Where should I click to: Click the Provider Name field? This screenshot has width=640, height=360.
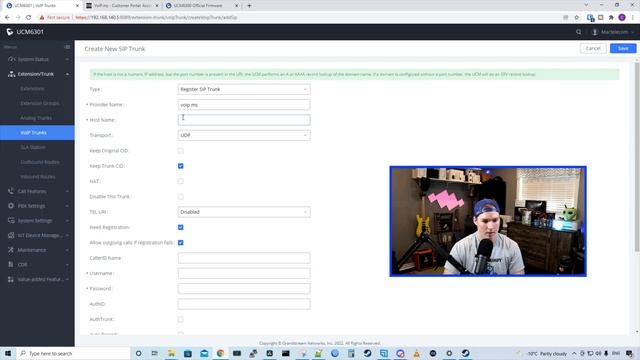244,104
